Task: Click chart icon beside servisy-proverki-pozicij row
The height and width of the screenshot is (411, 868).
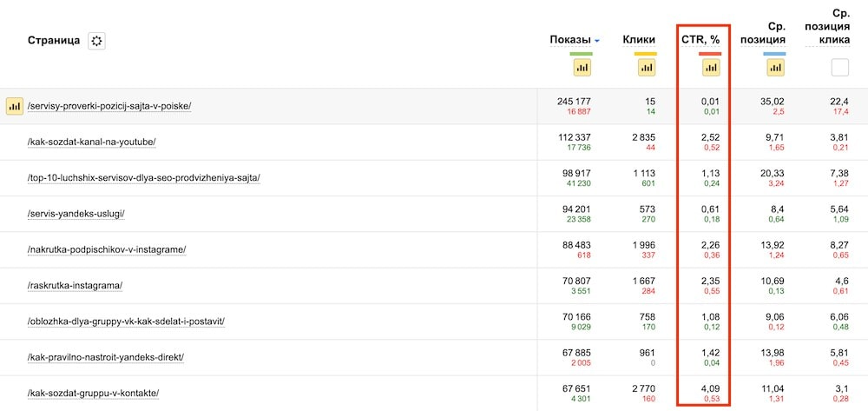Action: tap(14, 106)
